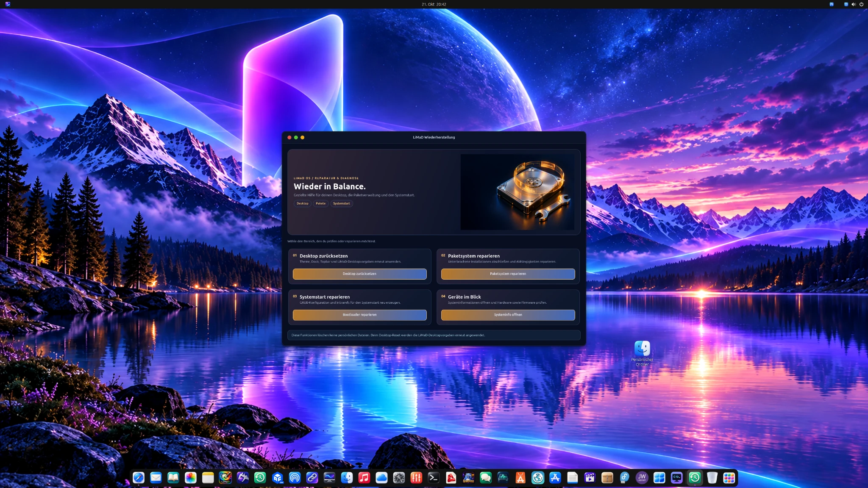Image resolution: width=868 pixels, height=488 pixels.
Task: Open the clock and date menu
Action: tap(434, 4)
